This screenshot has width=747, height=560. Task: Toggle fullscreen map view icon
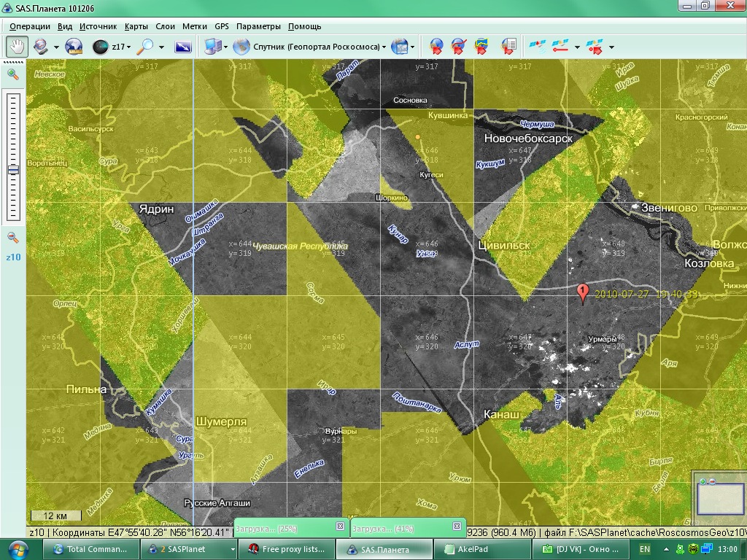183,47
